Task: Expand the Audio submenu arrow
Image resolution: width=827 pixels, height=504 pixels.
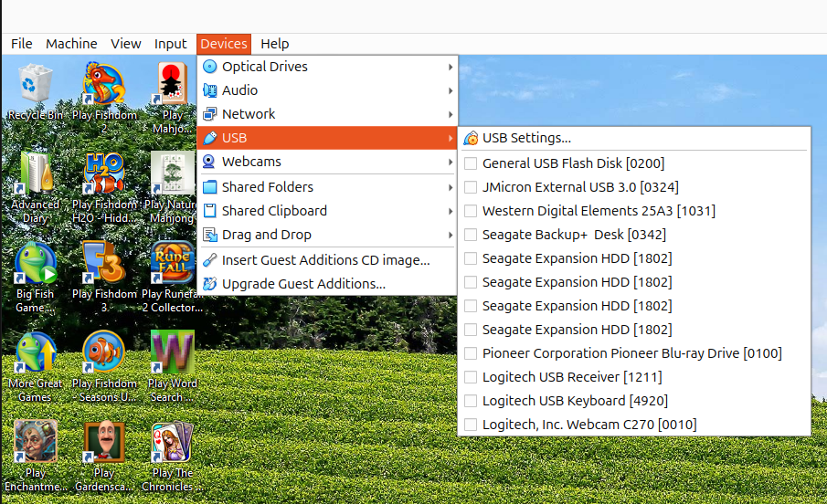Action: click(x=451, y=90)
